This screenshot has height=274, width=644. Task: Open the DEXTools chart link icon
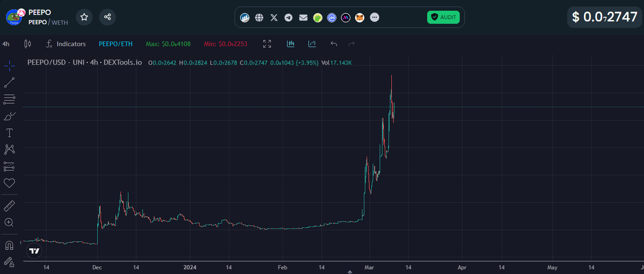point(245,17)
